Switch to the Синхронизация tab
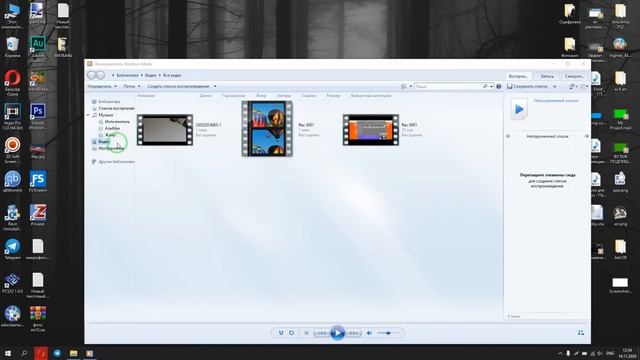This screenshot has height=360, width=640. [x=574, y=76]
